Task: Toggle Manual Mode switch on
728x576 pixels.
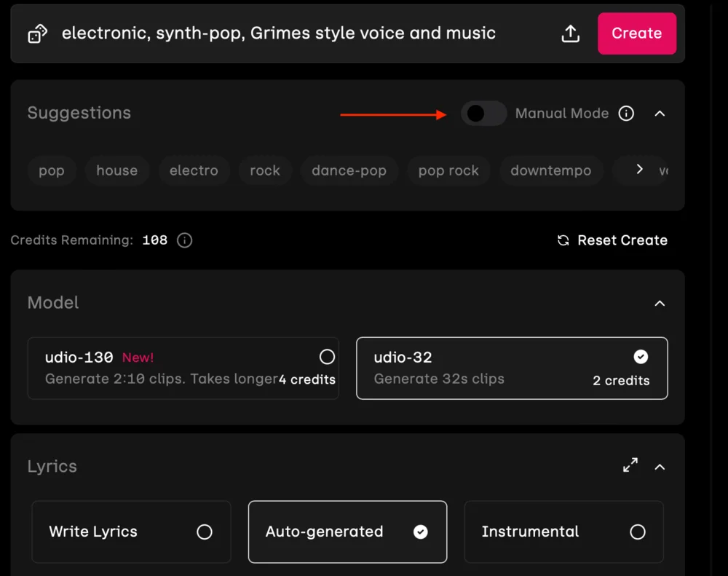Action: click(x=483, y=114)
